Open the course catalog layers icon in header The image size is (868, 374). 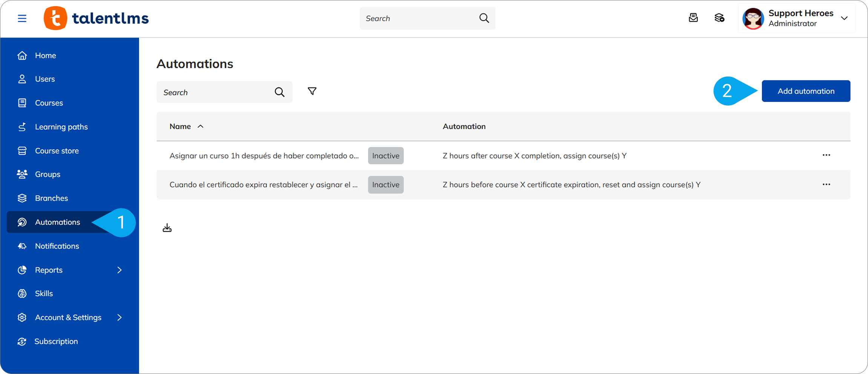[719, 18]
